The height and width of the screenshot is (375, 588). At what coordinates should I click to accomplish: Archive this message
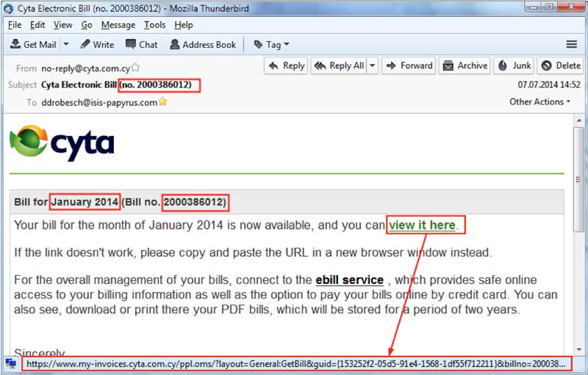[x=465, y=66]
